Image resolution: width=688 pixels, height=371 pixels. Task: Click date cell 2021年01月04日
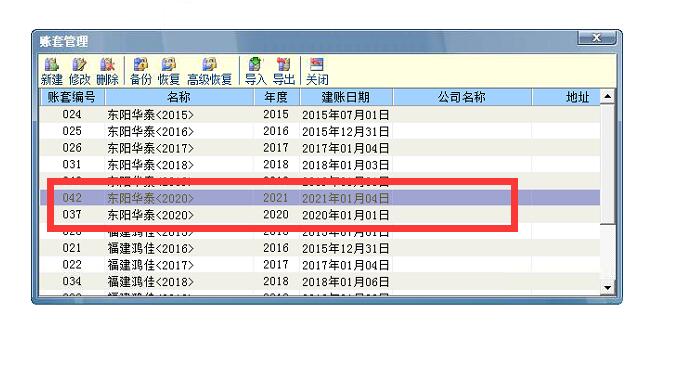346,198
